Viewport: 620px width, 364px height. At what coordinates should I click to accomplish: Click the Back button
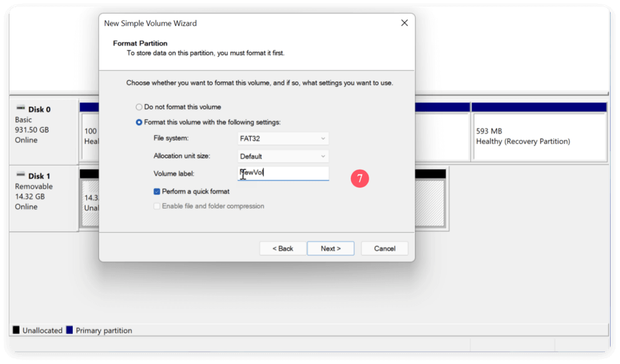click(282, 248)
